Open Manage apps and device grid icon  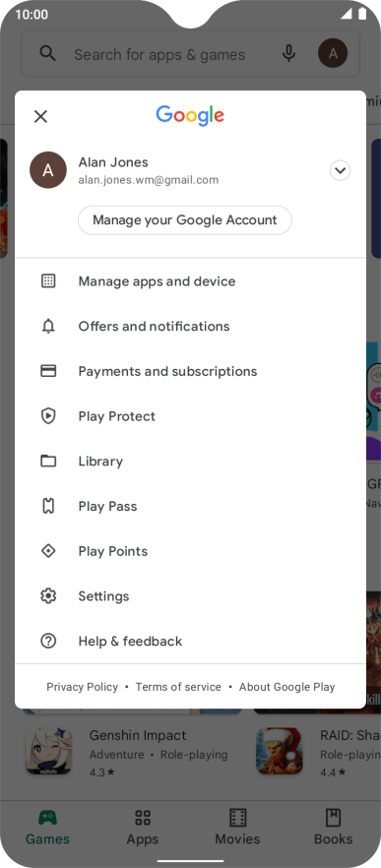click(x=48, y=280)
